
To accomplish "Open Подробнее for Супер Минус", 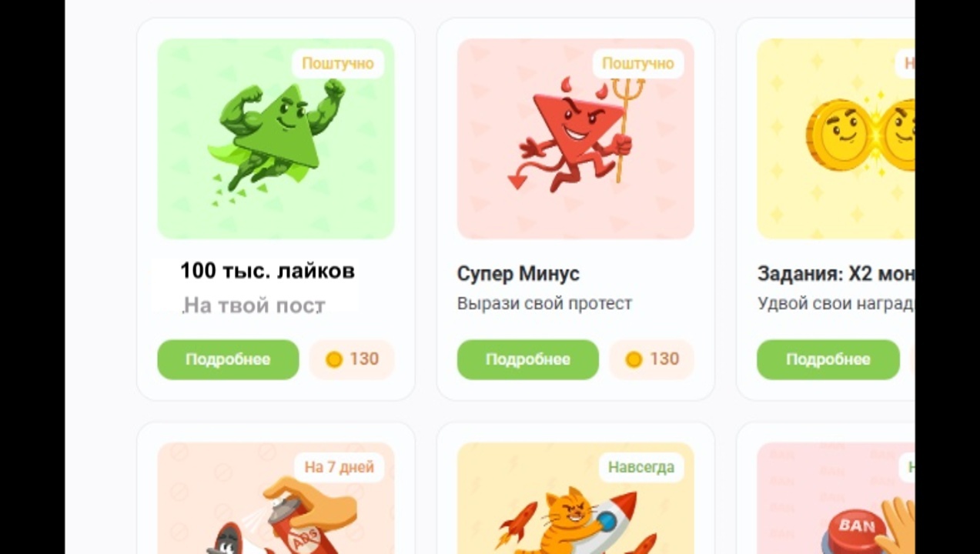I will point(528,359).
